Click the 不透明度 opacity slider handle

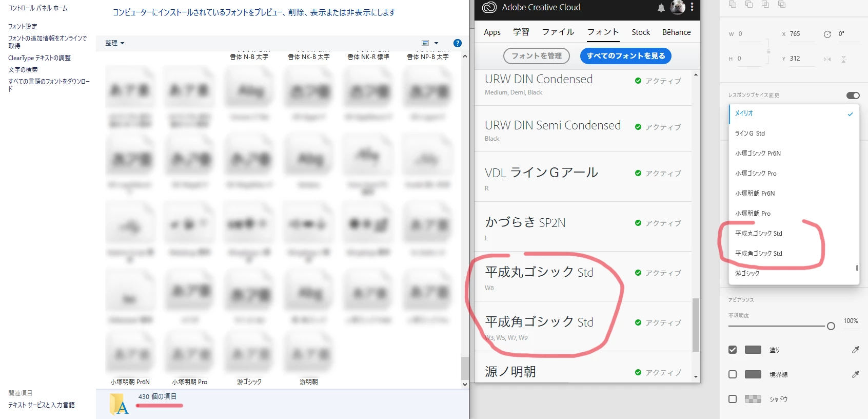tap(831, 326)
